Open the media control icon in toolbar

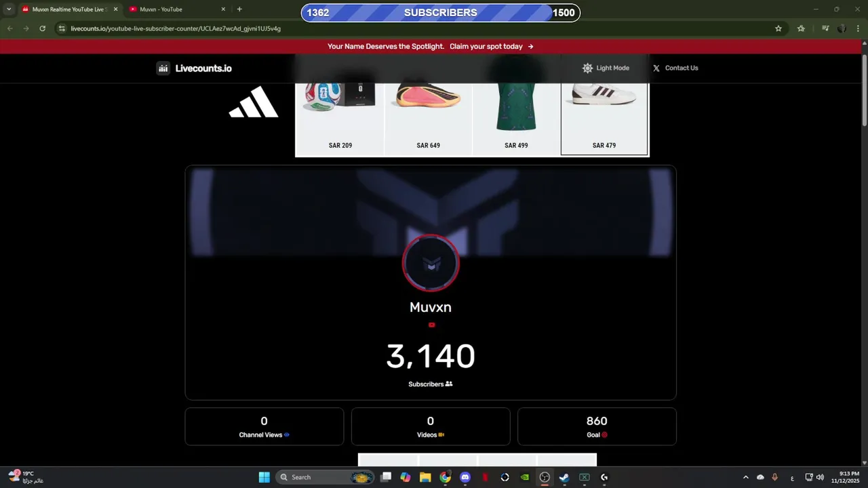tap(825, 28)
